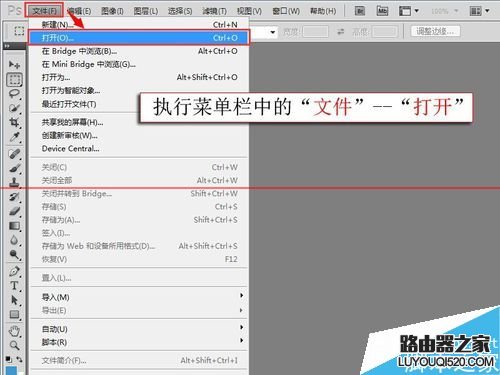Reset default foreground and background colors
500x375 pixels.
pos(9,359)
